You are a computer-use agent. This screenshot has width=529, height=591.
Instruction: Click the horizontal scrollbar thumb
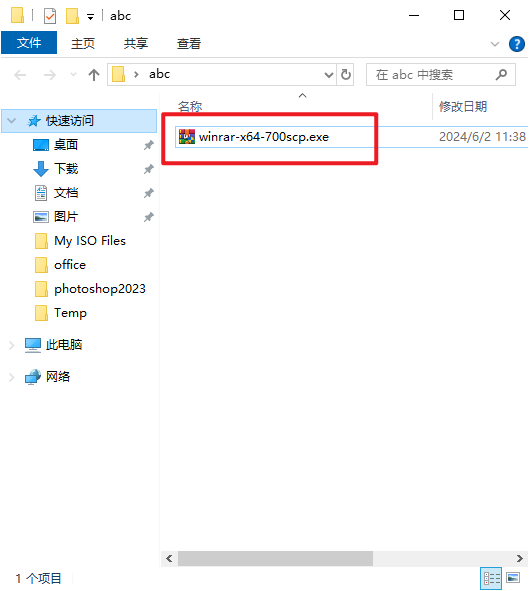[275, 558]
